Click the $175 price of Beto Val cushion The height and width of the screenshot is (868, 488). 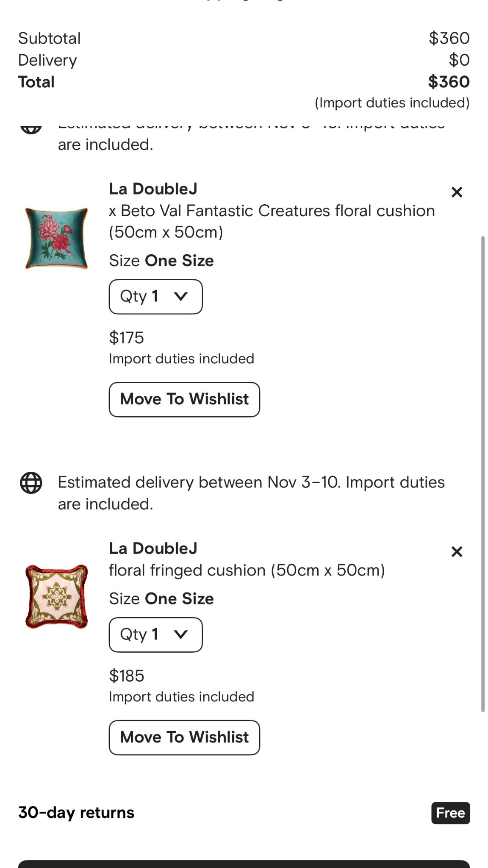(126, 338)
